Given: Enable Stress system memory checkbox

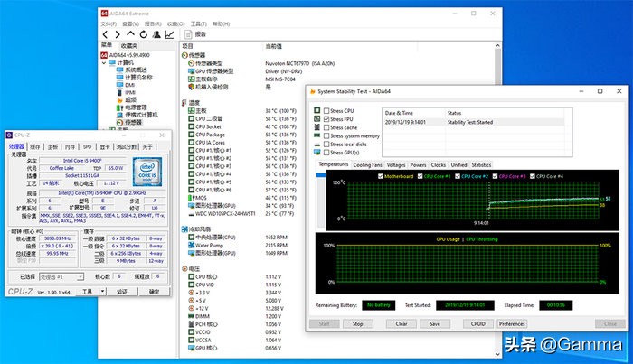Looking at the screenshot, I should (327, 135).
